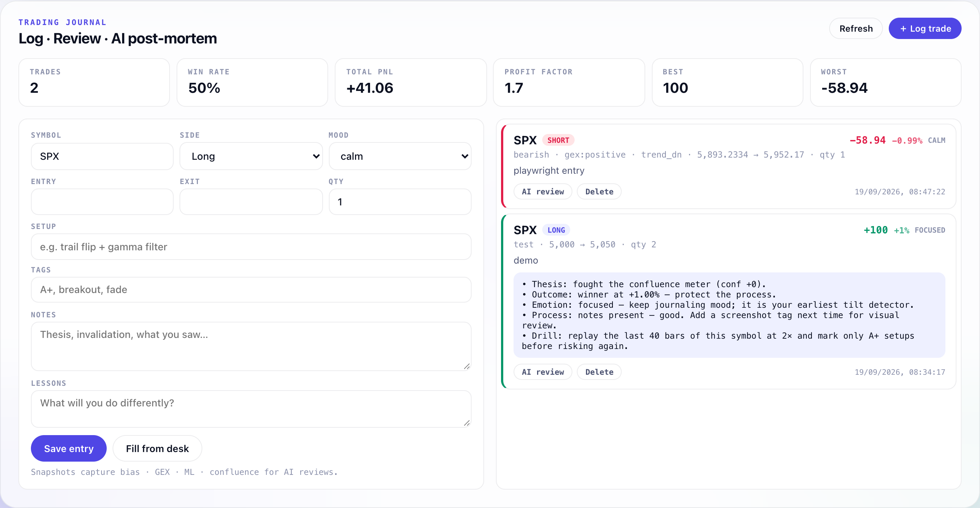Click the FOCUSED mood label
This screenshot has height=508, width=980.
[930, 230]
